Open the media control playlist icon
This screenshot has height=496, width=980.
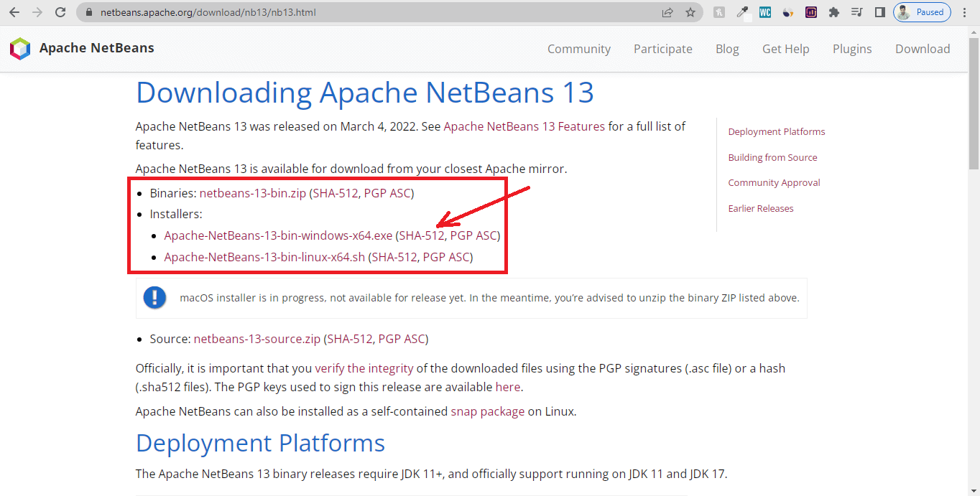coord(856,12)
